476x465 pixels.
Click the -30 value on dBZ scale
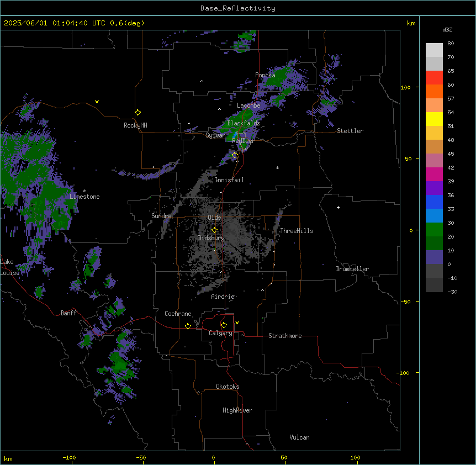click(452, 292)
